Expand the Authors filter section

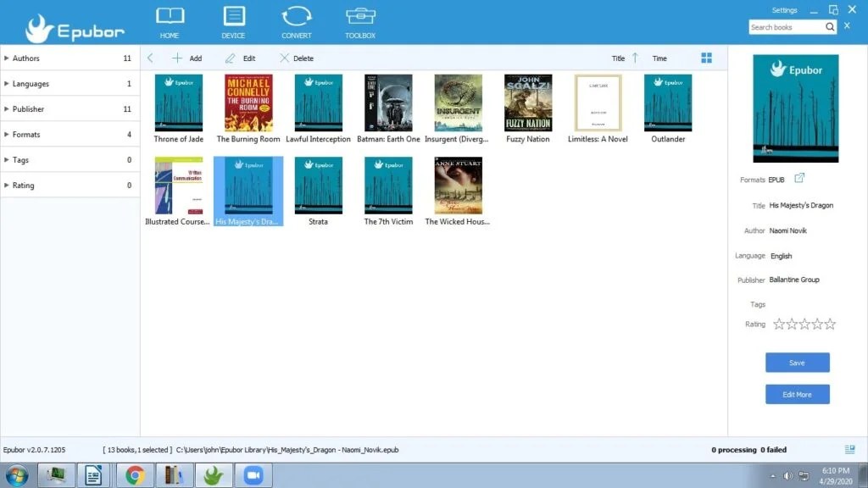(x=25, y=58)
